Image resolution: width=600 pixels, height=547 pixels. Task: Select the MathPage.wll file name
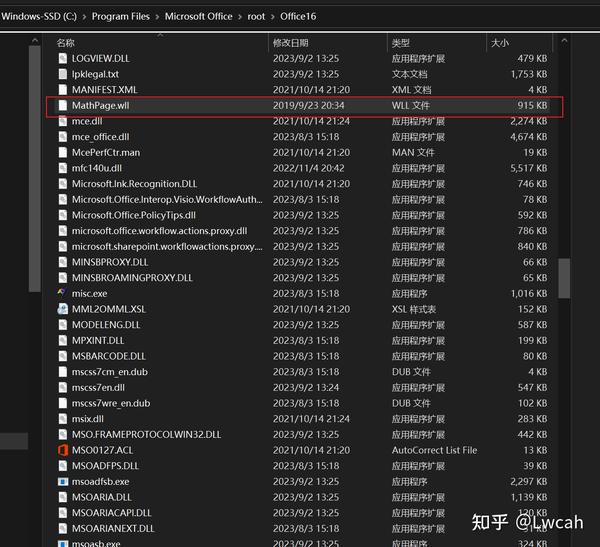[101, 105]
